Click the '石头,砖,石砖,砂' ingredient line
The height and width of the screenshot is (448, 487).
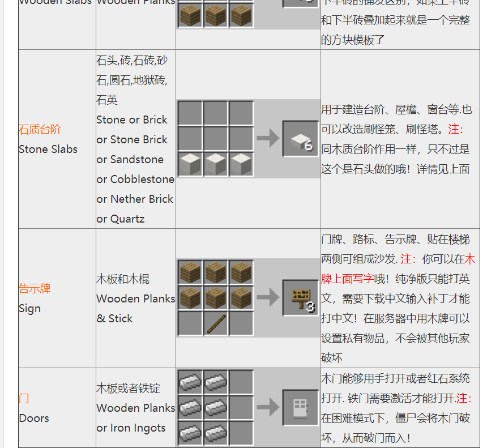tap(132, 60)
